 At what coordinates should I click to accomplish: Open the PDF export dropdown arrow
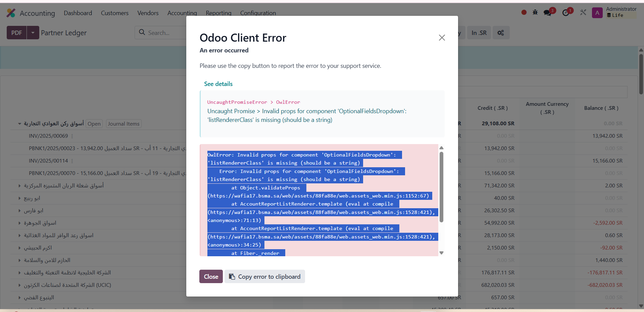(x=33, y=33)
